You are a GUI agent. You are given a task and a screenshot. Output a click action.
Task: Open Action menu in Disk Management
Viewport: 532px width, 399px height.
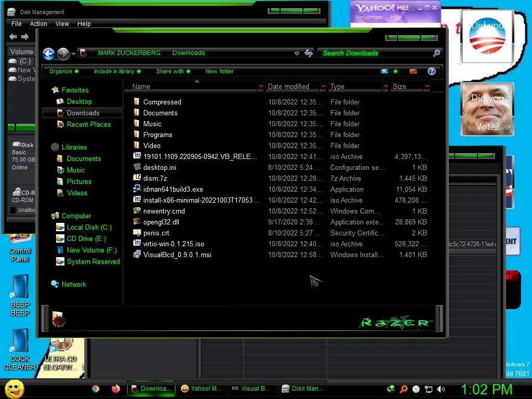(x=38, y=24)
